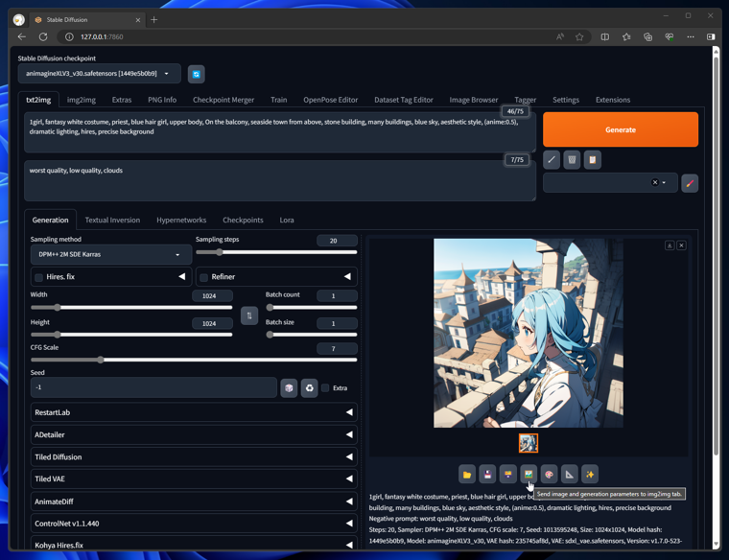Image resolution: width=729 pixels, height=560 pixels.
Task: Clear the styles selection with the x
Action: coord(654,182)
